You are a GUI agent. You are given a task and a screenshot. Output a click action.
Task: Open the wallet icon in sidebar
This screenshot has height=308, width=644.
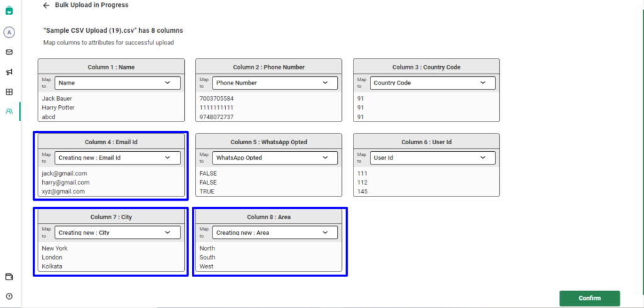click(9, 277)
